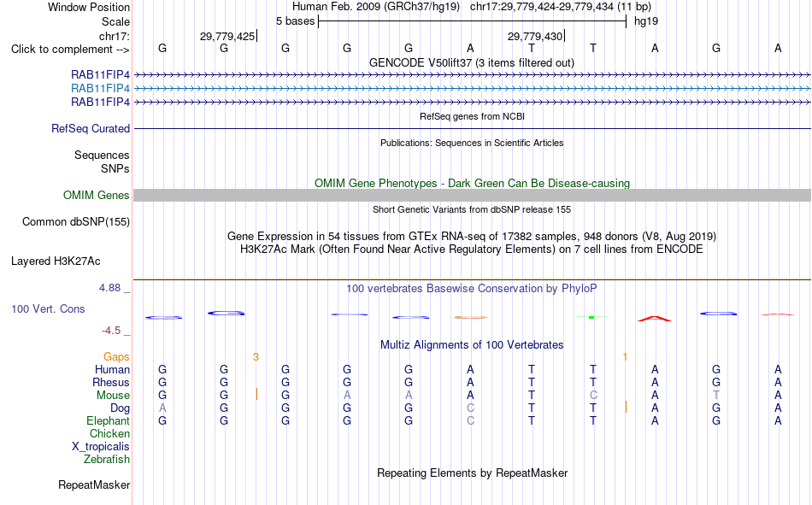
Task: Click the OMIM Genes label
Action: click(97, 196)
